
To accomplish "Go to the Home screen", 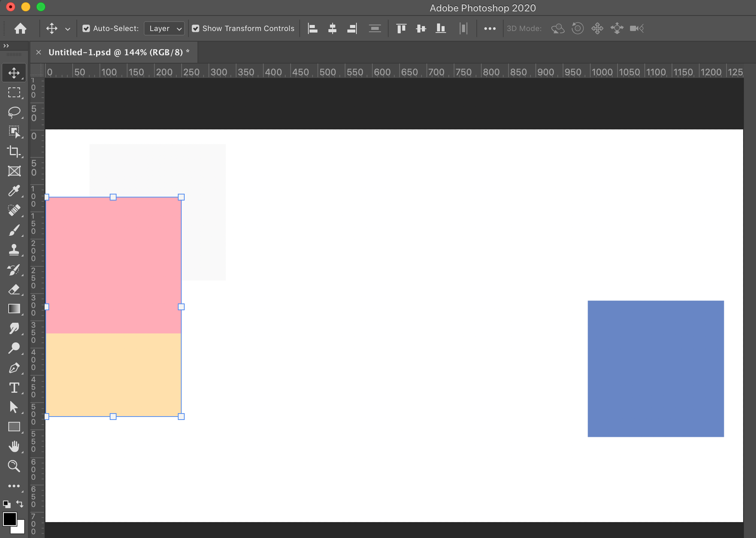I will point(20,28).
